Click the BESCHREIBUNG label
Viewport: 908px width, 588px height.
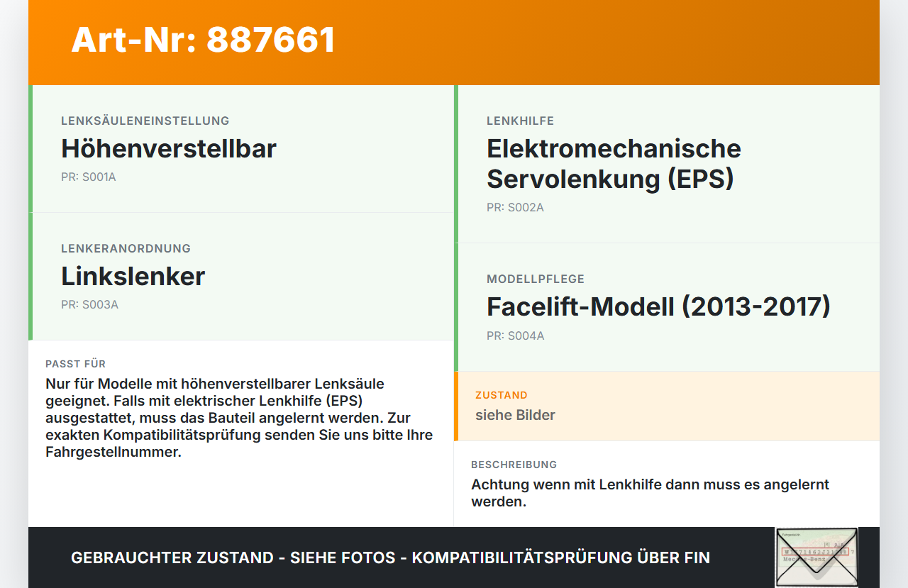514,465
